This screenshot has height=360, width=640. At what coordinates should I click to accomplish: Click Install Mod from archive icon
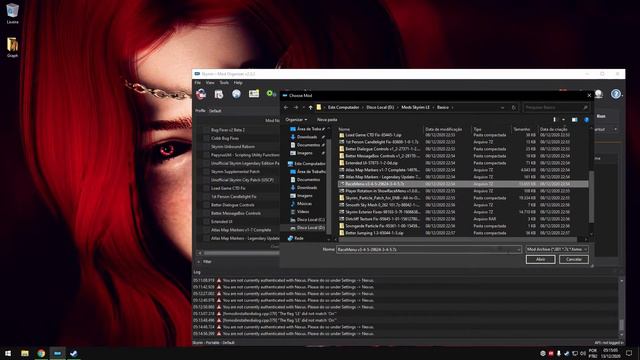pos(219,94)
